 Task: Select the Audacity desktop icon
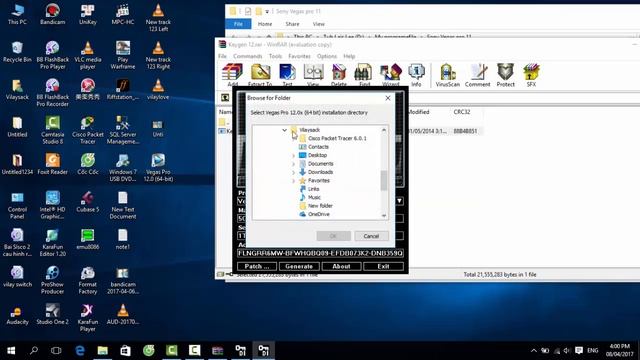tap(17, 314)
